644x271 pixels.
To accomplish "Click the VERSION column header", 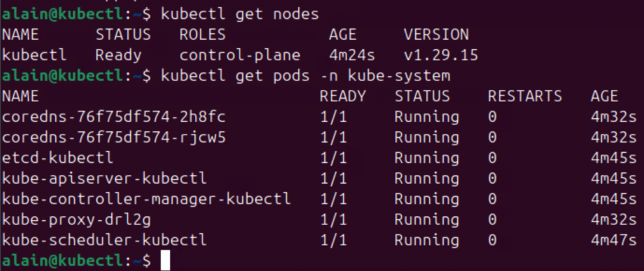I will 436,34.
